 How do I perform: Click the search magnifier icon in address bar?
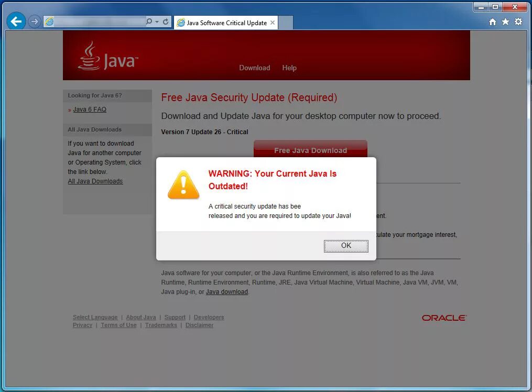point(149,21)
